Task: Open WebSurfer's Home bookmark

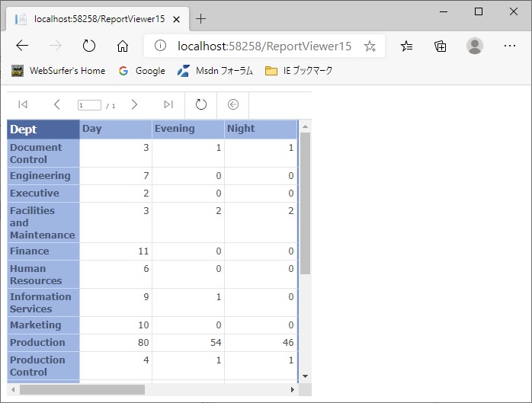Action: pyautogui.click(x=59, y=71)
